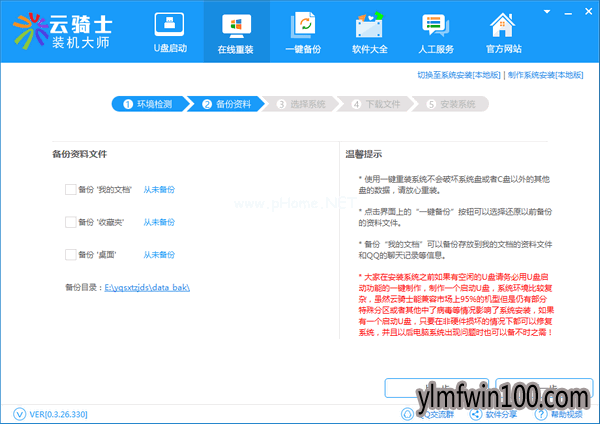600x424 pixels.
Task: Select step 2 备份资料
Action: 227,104
